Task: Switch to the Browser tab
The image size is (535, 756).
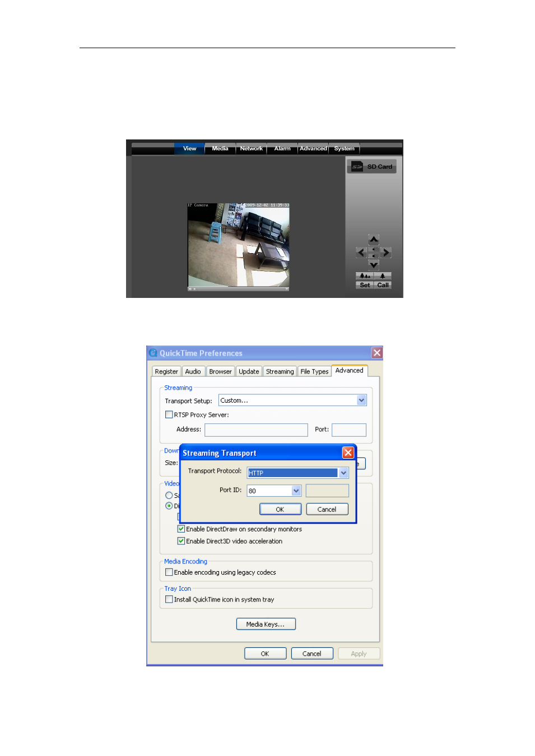Action: [x=220, y=371]
